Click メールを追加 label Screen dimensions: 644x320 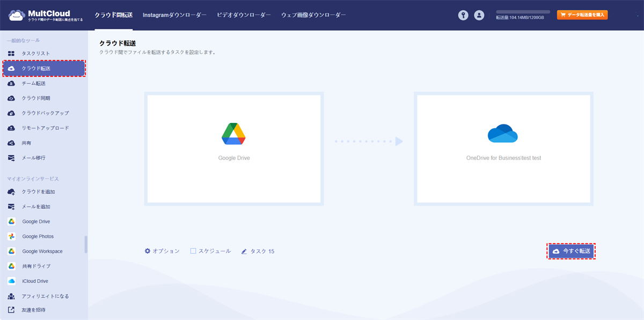point(36,207)
